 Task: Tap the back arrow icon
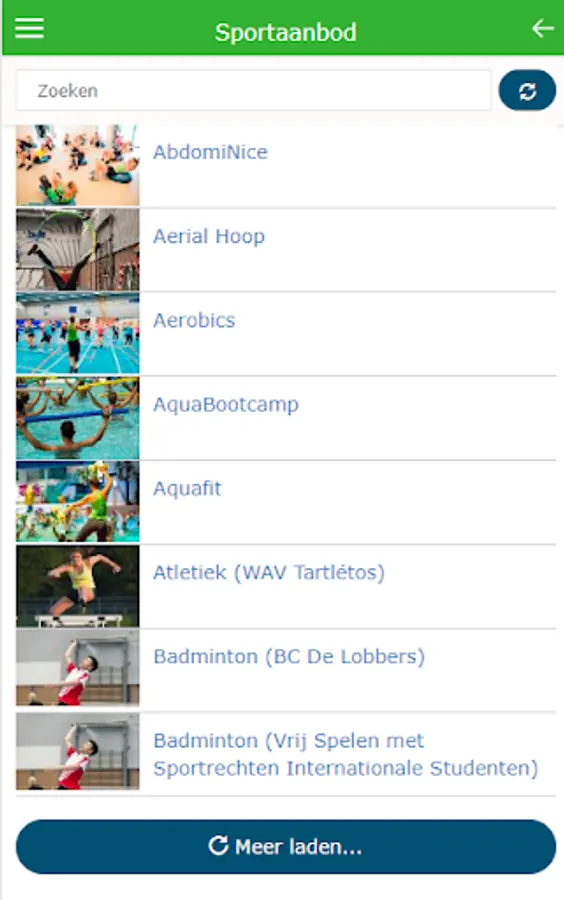point(542,28)
